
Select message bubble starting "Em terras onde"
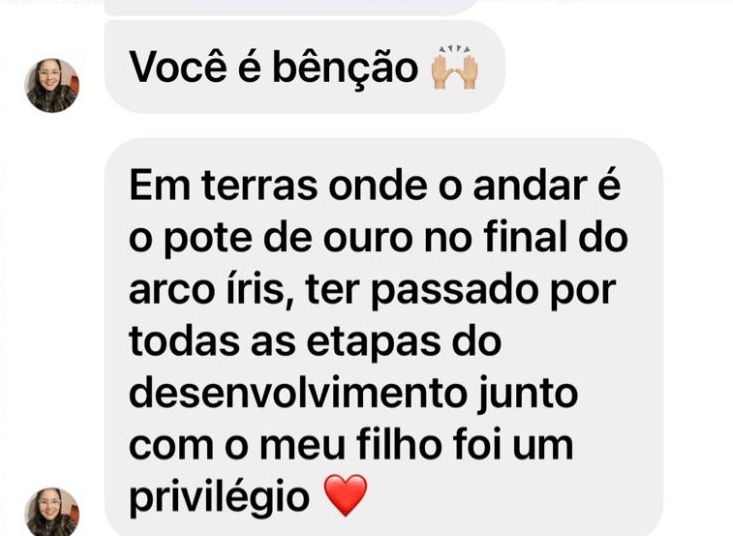click(x=383, y=337)
